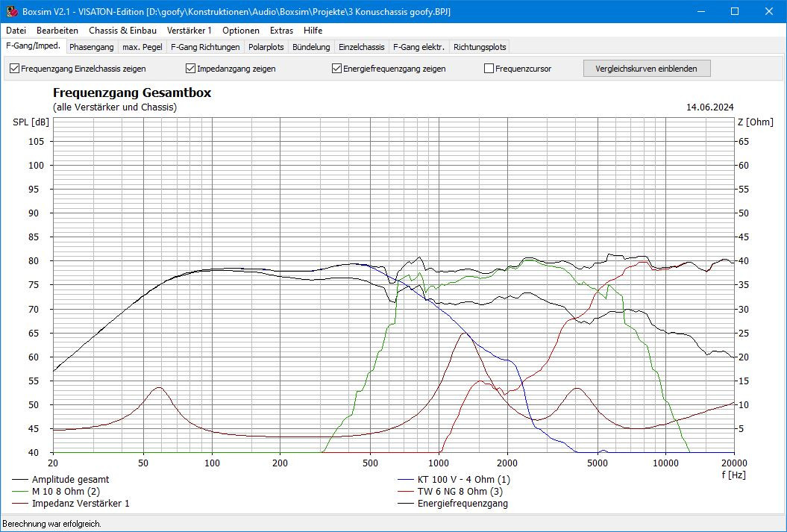
Task: Go to the Einzelchassis tab
Action: click(x=361, y=47)
